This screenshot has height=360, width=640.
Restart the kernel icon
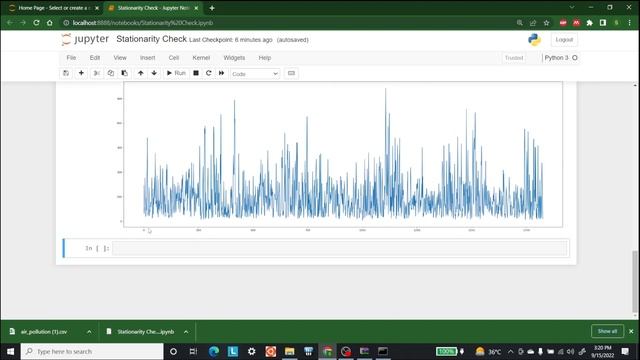pyautogui.click(x=209, y=73)
